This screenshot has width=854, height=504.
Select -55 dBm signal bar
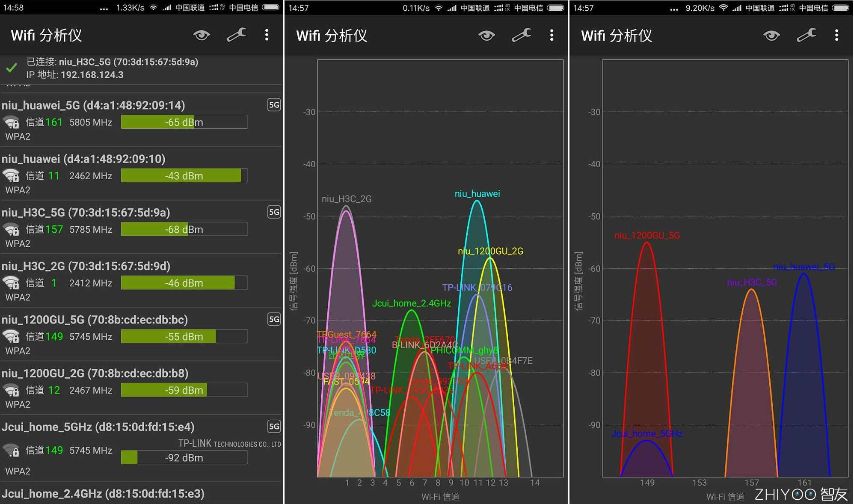coord(184,336)
